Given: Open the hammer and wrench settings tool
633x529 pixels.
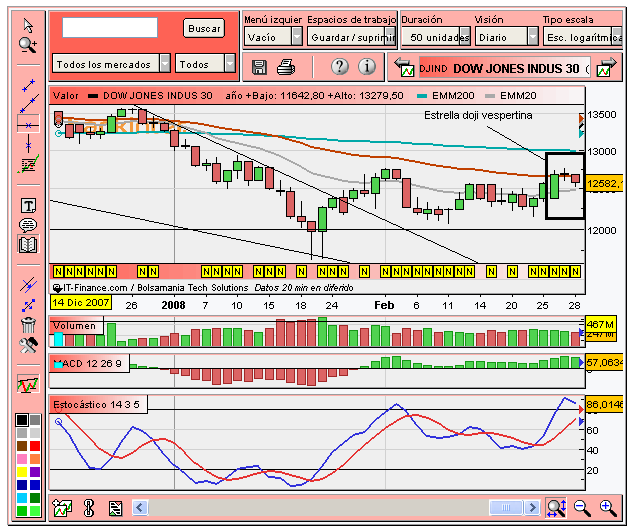Looking at the screenshot, I should click(x=28, y=345).
